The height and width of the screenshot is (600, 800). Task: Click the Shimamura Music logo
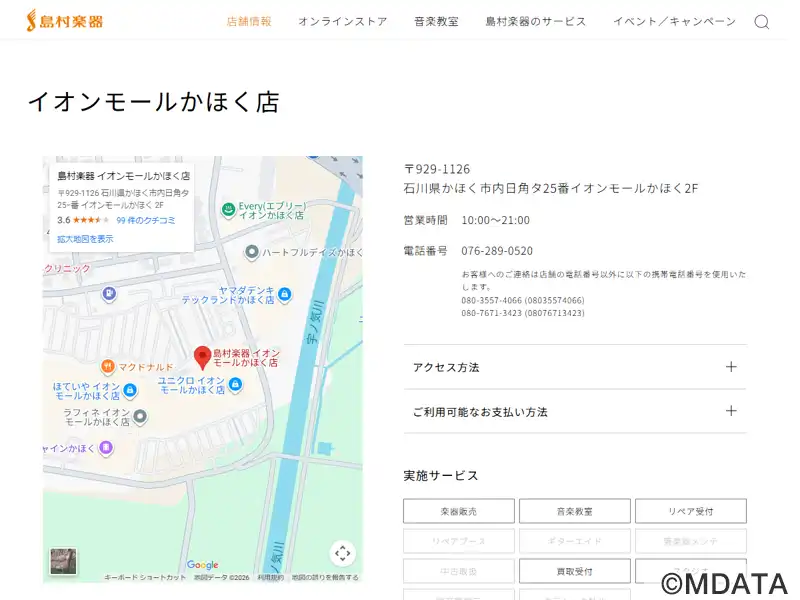(x=65, y=20)
